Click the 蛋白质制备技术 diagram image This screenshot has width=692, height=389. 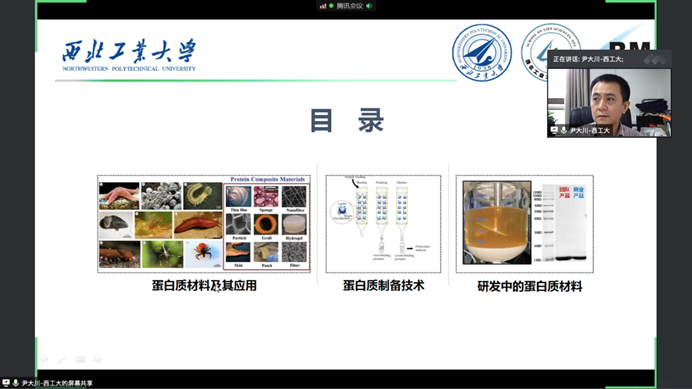(383, 224)
